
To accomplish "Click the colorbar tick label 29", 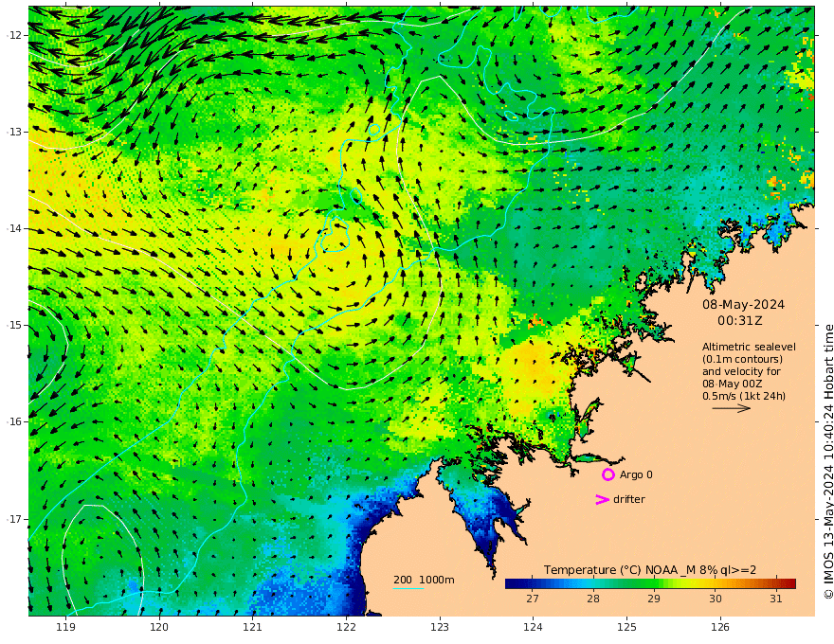I will click(654, 599).
